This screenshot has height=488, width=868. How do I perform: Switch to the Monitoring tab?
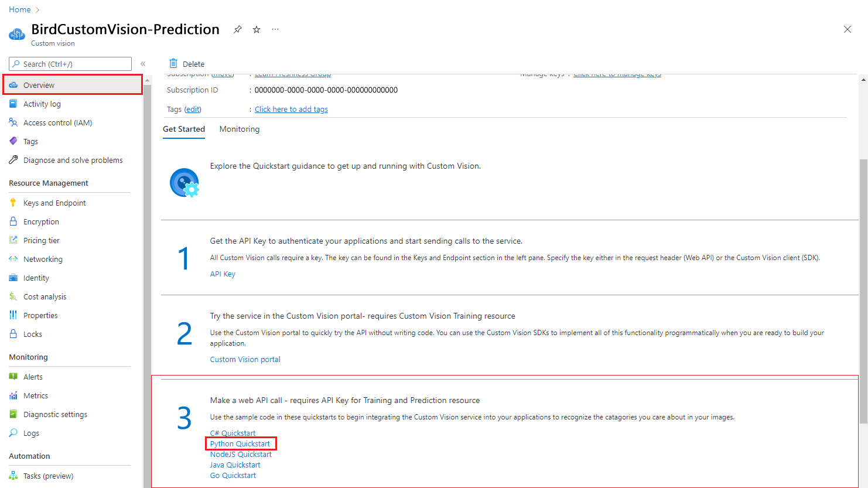(x=240, y=129)
